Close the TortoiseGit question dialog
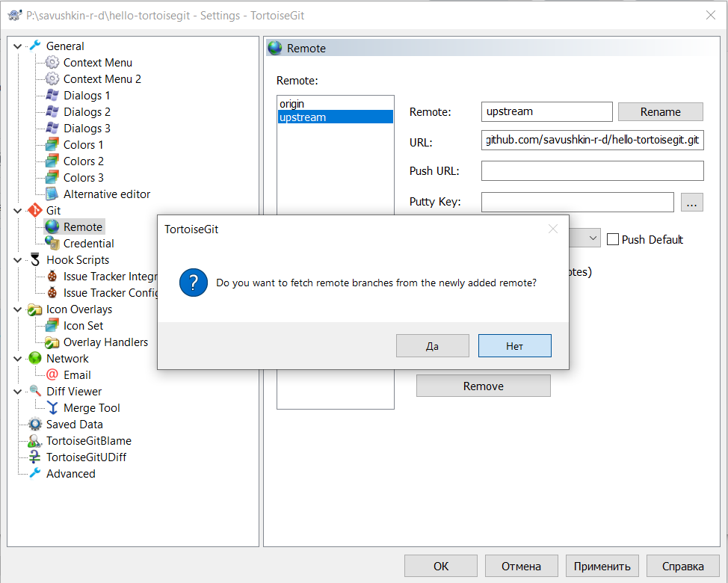 click(552, 229)
